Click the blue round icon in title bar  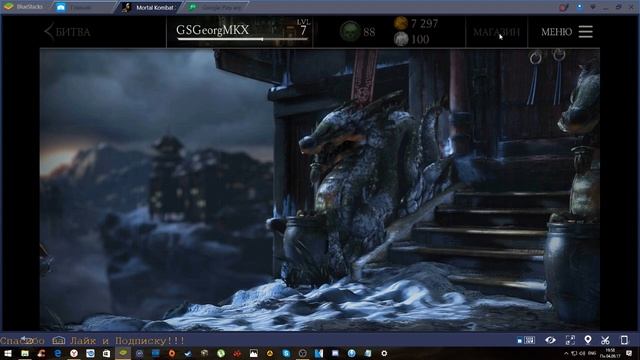(x=579, y=7)
